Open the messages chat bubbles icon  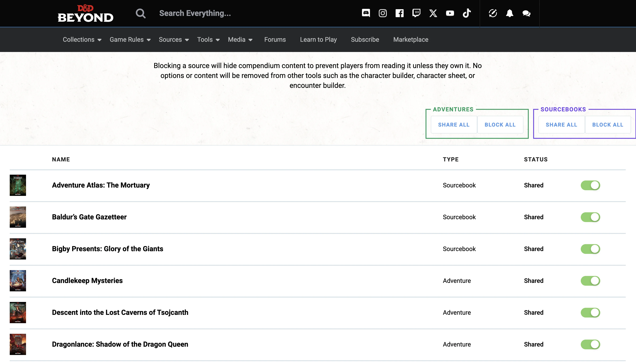click(x=526, y=13)
